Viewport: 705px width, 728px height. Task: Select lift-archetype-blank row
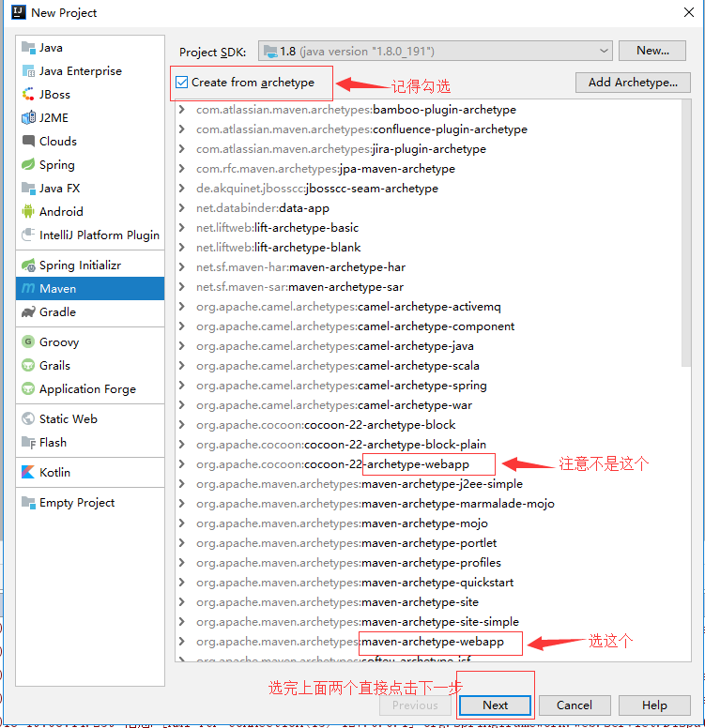(x=428, y=248)
